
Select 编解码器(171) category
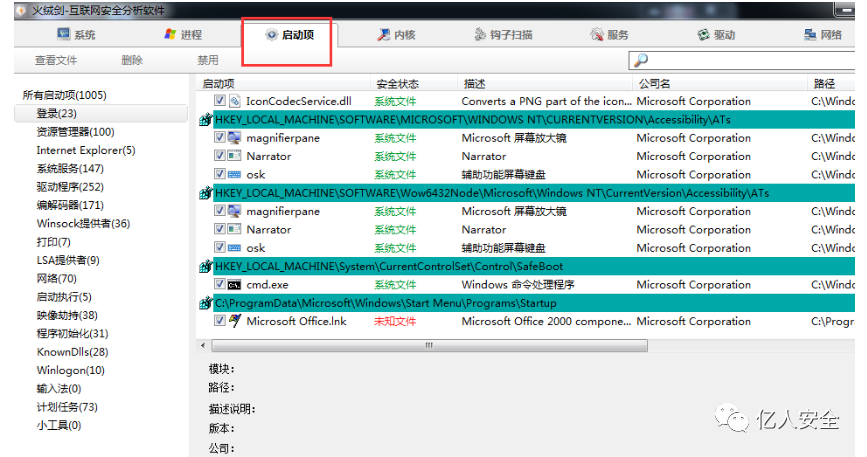click(x=70, y=205)
